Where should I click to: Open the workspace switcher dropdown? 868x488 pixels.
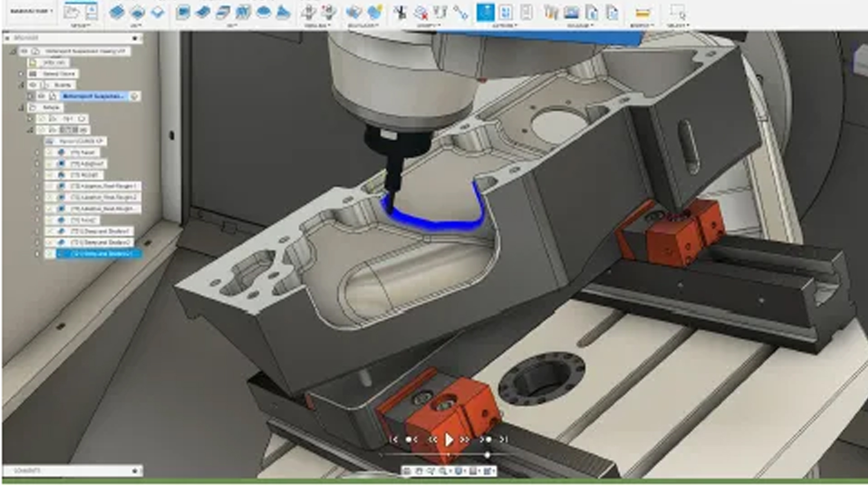pyautogui.click(x=32, y=11)
